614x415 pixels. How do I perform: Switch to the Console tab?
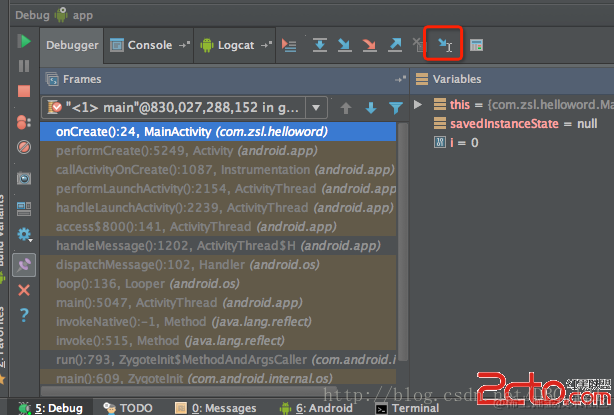tap(150, 45)
